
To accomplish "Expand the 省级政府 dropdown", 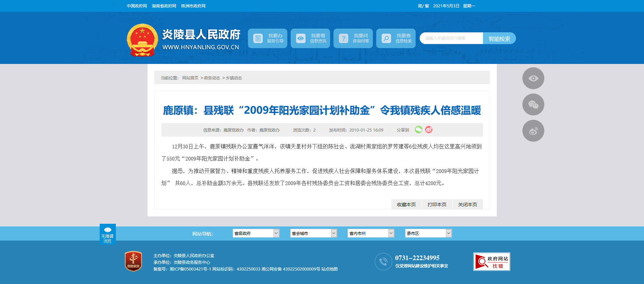I will pos(256,233).
